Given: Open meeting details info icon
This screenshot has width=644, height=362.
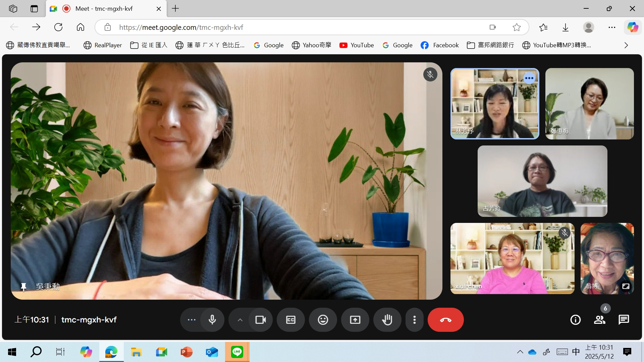Looking at the screenshot, I should coord(575,320).
